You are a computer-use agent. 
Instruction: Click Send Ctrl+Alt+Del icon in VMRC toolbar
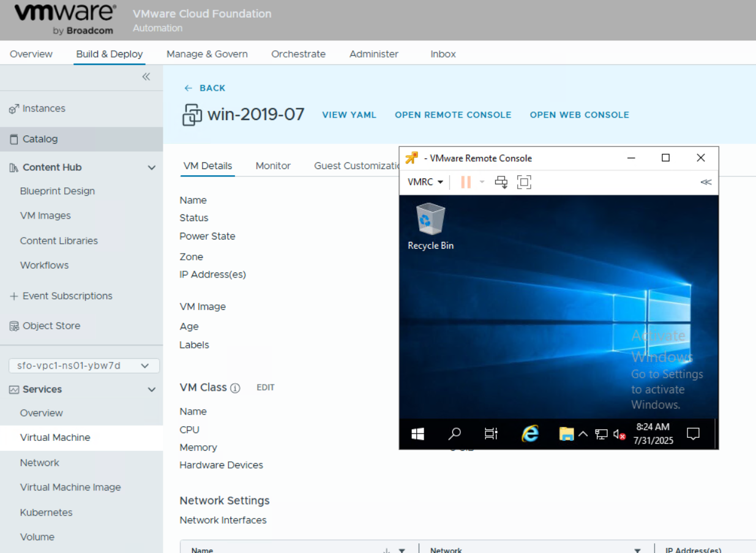pyautogui.click(x=501, y=182)
